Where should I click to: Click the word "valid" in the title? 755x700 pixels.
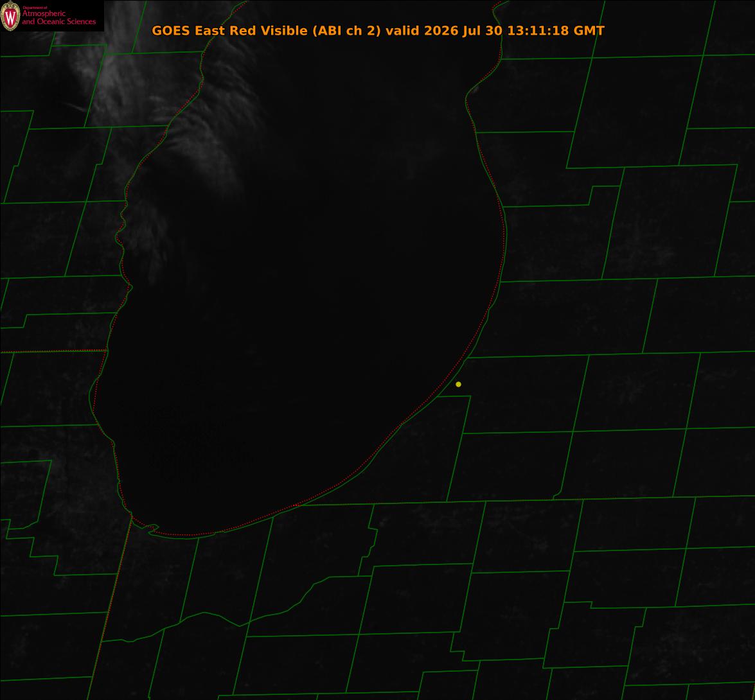(x=402, y=30)
